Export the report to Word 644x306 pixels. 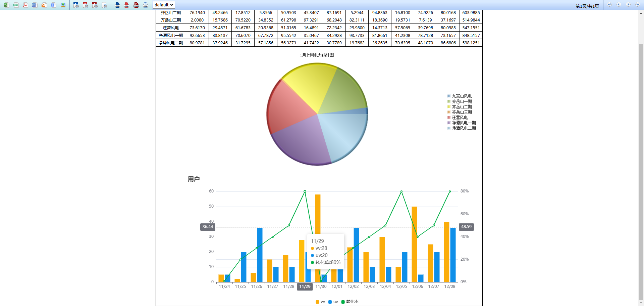pos(35,5)
